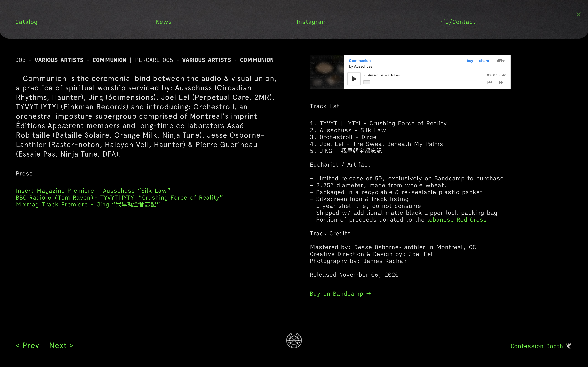The image size is (588, 367).
Task: Go to Prev release
Action: point(27,345)
